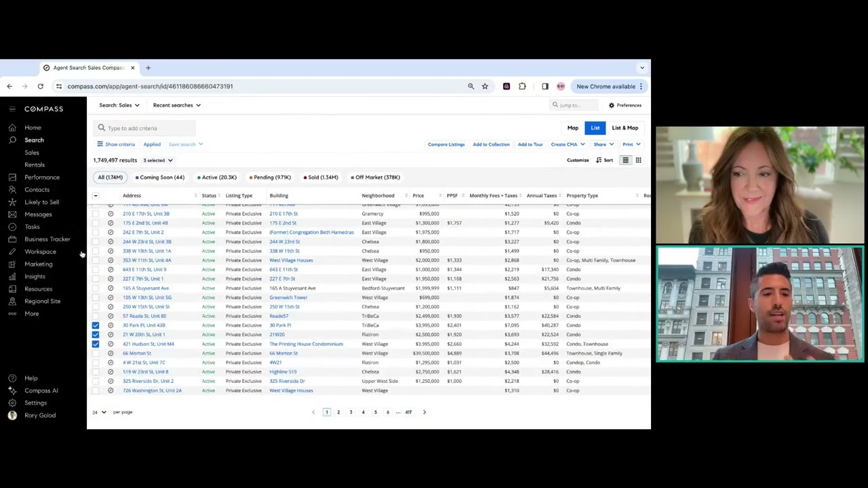Open the 66 Morton St listing link
868x488 pixels.
pyautogui.click(x=137, y=353)
